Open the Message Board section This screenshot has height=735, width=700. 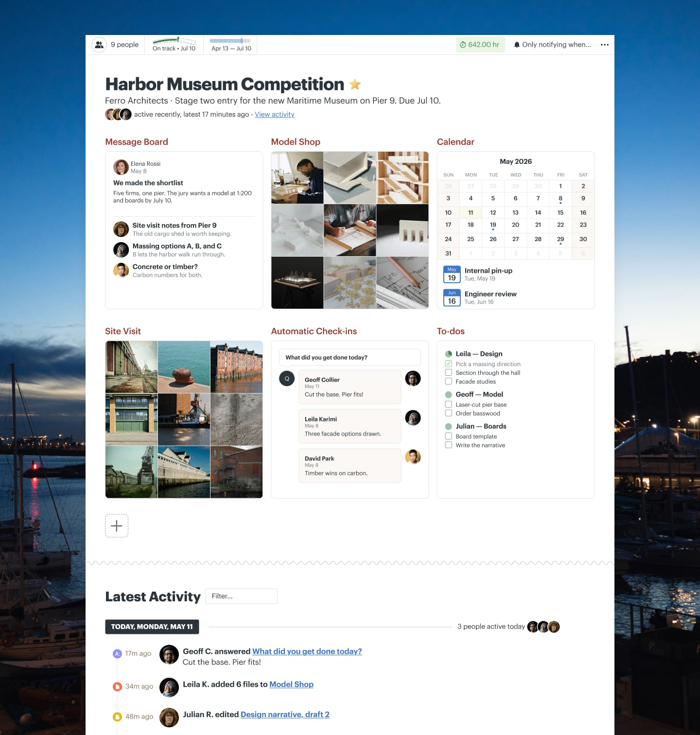click(137, 142)
